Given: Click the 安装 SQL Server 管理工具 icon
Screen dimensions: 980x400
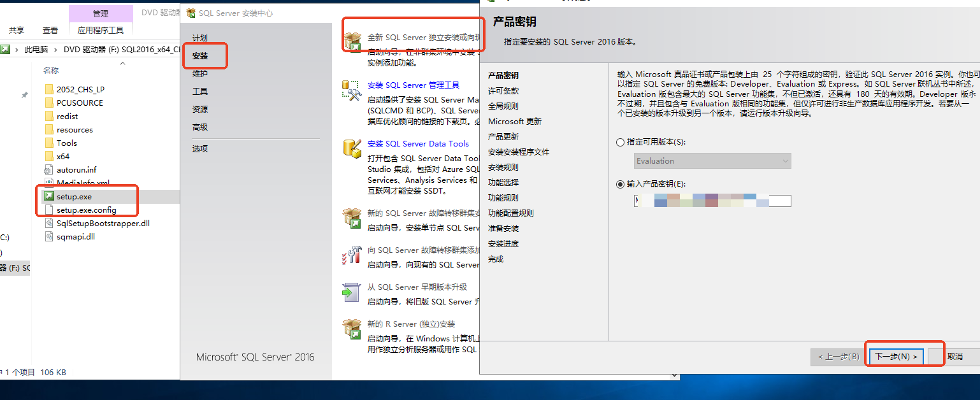Looking at the screenshot, I should tap(352, 90).
